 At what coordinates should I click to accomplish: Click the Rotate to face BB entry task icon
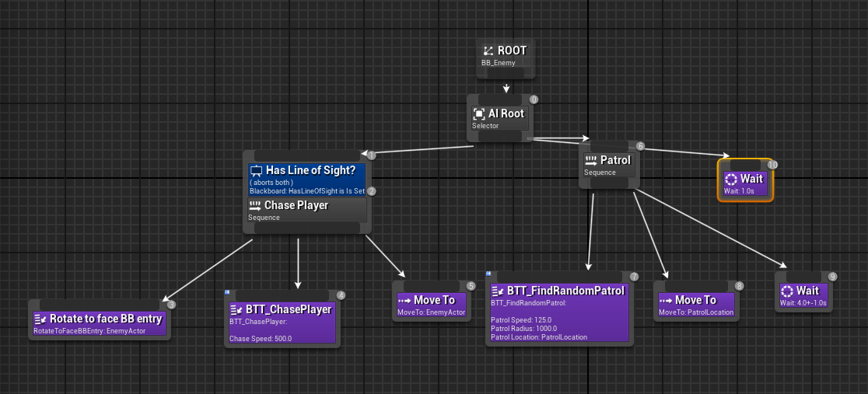pos(40,319)
